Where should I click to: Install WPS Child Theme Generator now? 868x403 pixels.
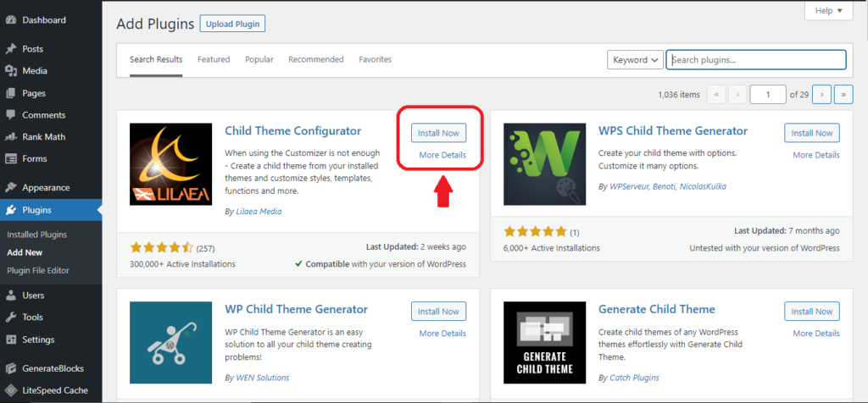click(812, 133)
